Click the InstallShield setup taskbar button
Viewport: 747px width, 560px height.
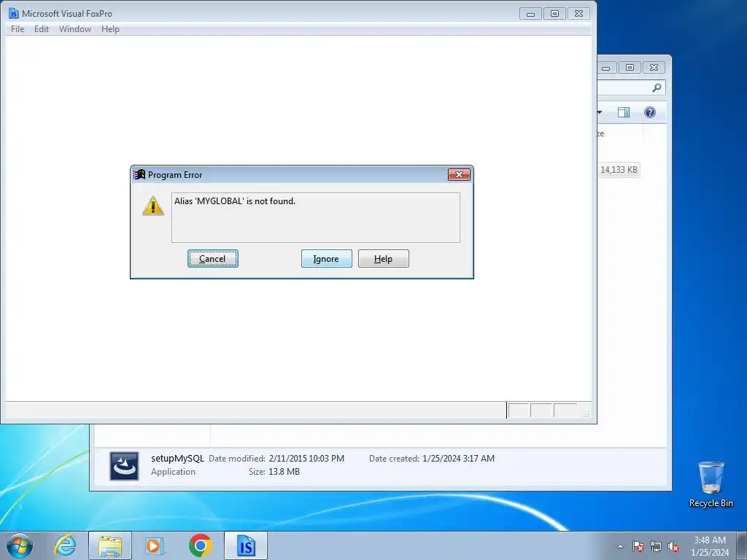pyautogui.click(x=246, y=545)
